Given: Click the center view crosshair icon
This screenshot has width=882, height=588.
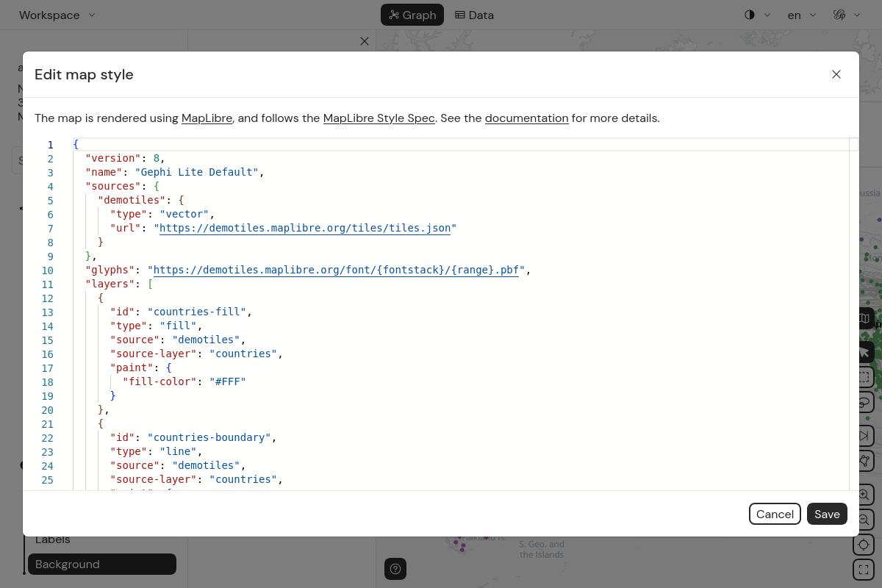Looking at the screenshot, I should coord(864,545).
